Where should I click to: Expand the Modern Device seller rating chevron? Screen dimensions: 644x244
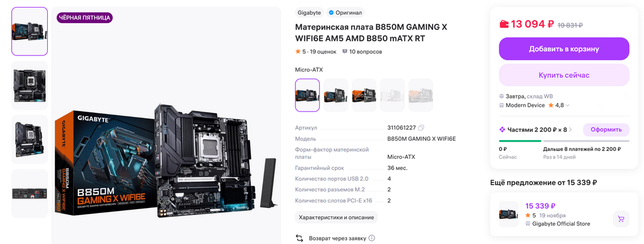pos(568,106)
